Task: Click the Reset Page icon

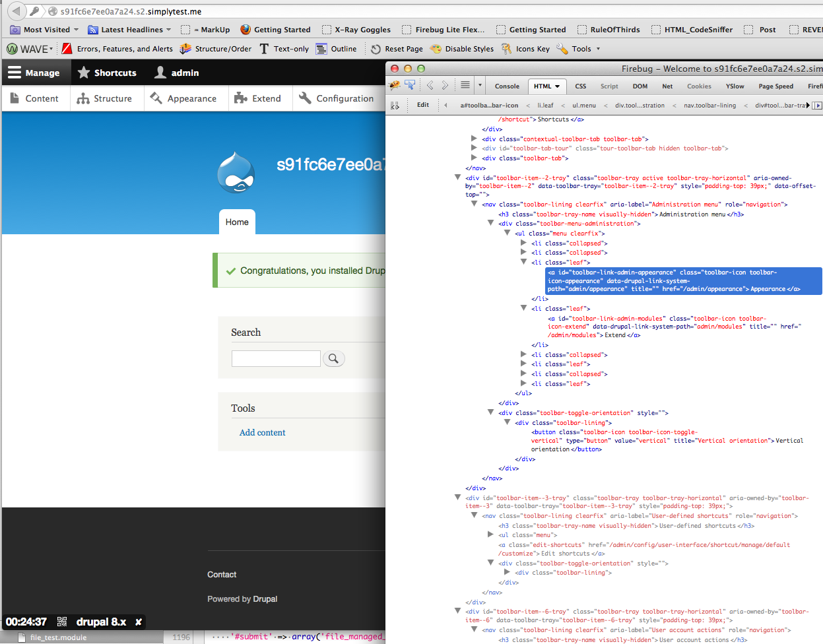Action: coord(376,49)
